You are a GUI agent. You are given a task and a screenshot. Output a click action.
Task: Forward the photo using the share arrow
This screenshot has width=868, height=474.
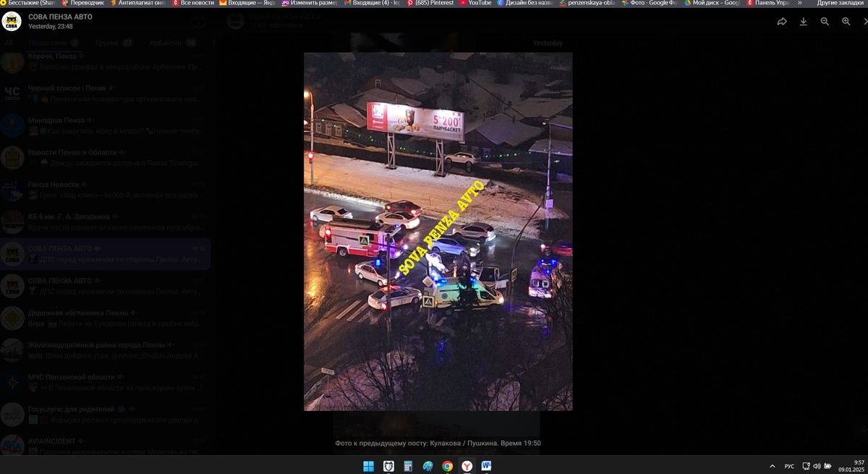pos(782,22)
